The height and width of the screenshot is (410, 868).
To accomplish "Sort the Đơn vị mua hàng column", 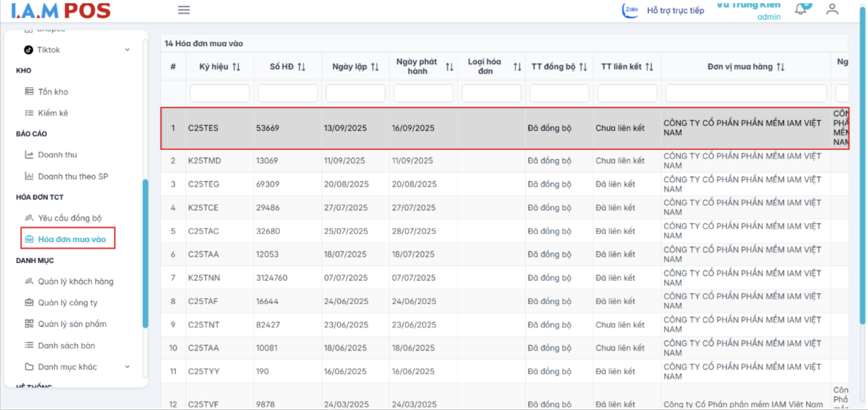I will (x=780, y=67).
